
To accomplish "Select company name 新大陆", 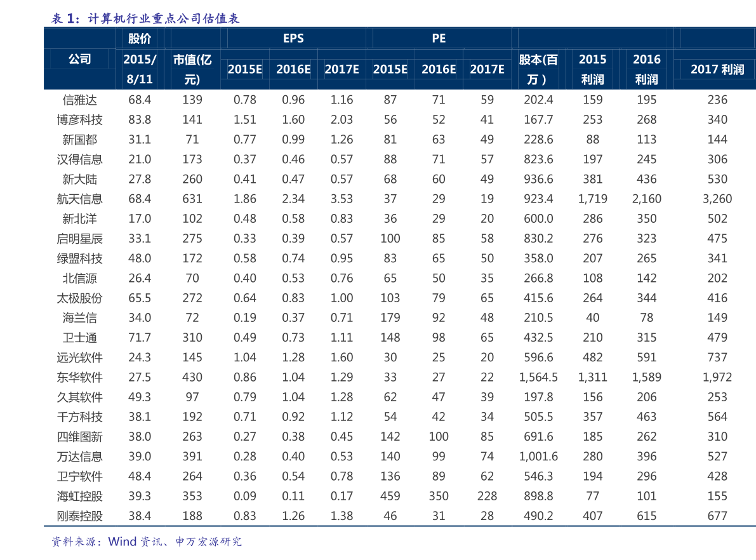I will point(79,179).
